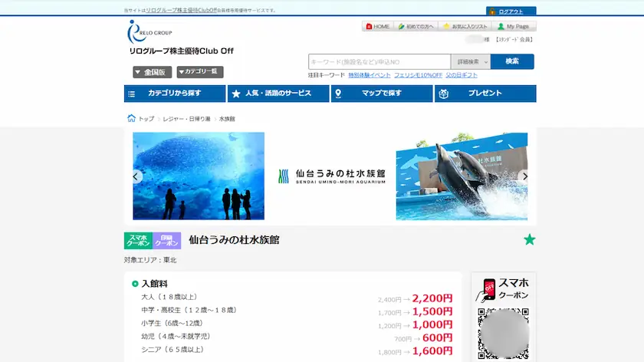The height and width of the screenshot is (362, 644).
Task: Select 人気・話題のサービス tab
Action: click(278, 94)
